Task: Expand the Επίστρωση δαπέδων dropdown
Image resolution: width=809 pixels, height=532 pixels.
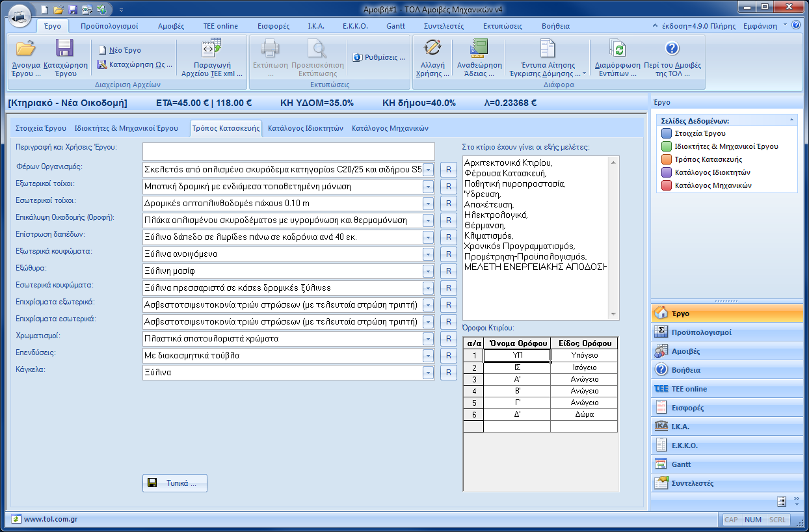Action: click(428, 237)
